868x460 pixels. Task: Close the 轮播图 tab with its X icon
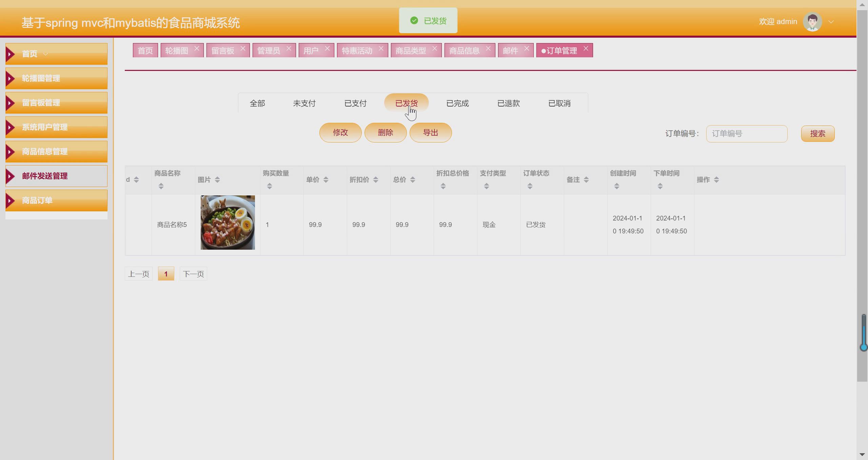click(x=197, y=49)
